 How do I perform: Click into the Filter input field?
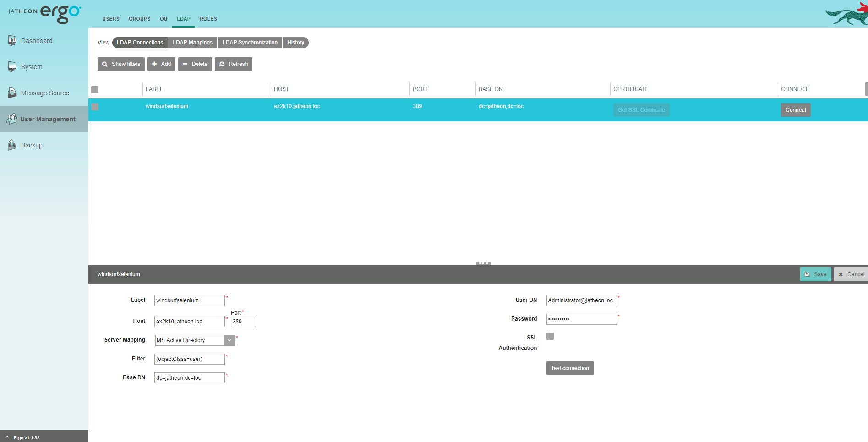[x=190, y=359]
